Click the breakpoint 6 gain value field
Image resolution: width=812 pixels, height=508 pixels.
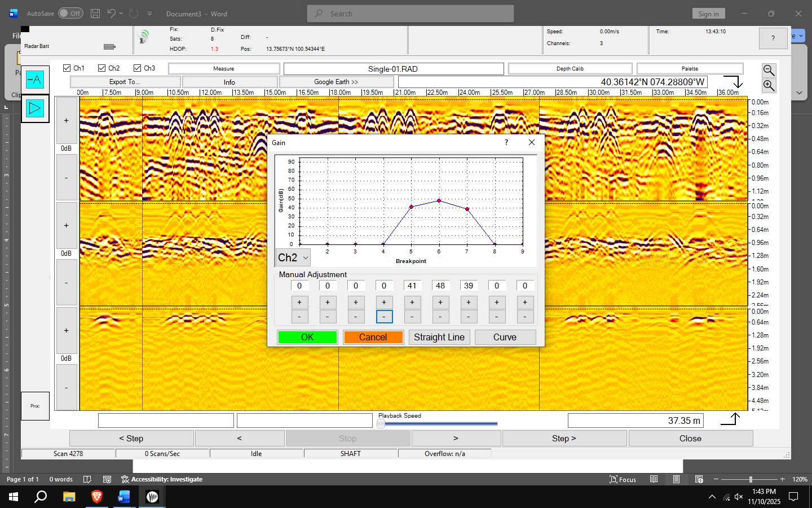[440, 286]
